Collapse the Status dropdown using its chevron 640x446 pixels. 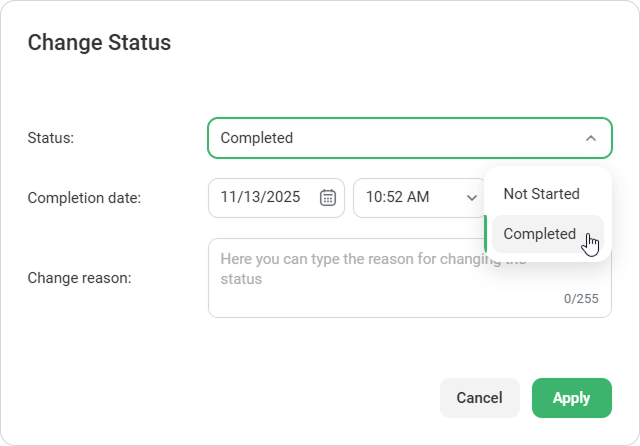point(591,138)
